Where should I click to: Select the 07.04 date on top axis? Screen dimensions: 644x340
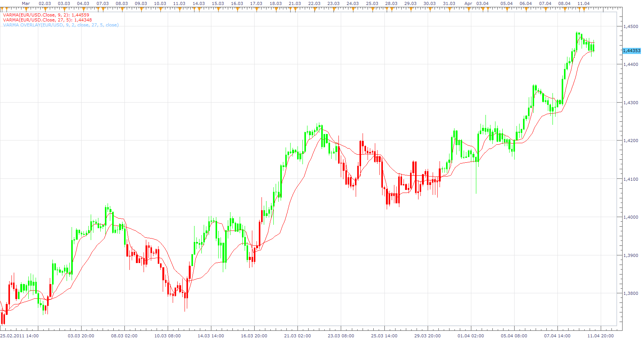[545, 3]
